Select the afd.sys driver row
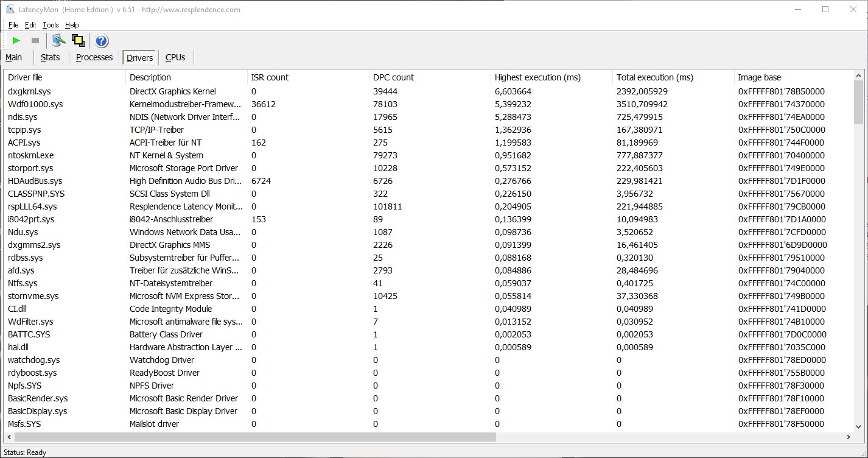 (429, 270)
